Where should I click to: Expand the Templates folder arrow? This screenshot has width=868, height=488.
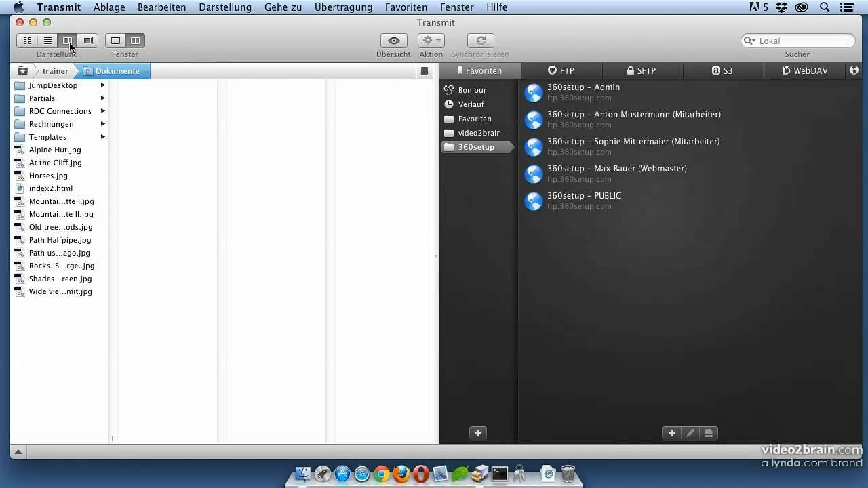(x=103, y=137)
